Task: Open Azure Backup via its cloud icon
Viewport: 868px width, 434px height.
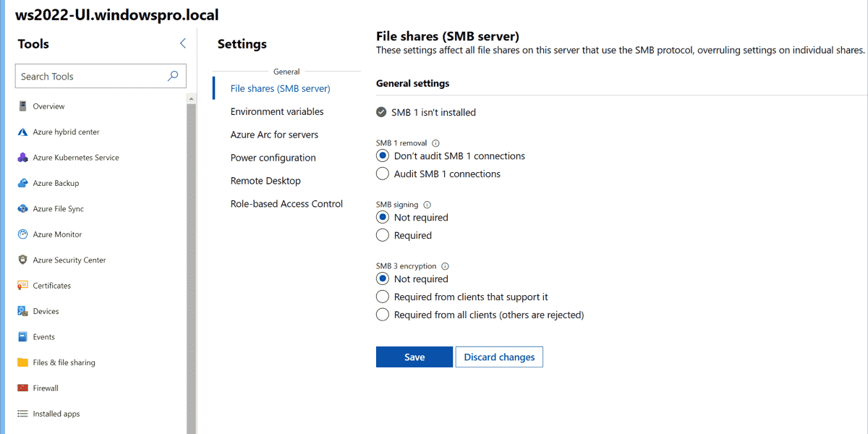Action: click(x=22, y=184)
